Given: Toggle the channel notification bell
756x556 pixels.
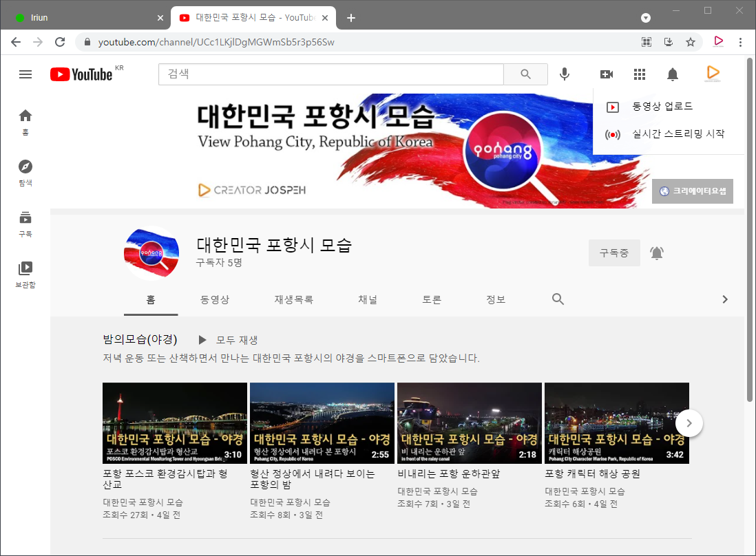Looking at the screenshot, I should coord(657,253).
